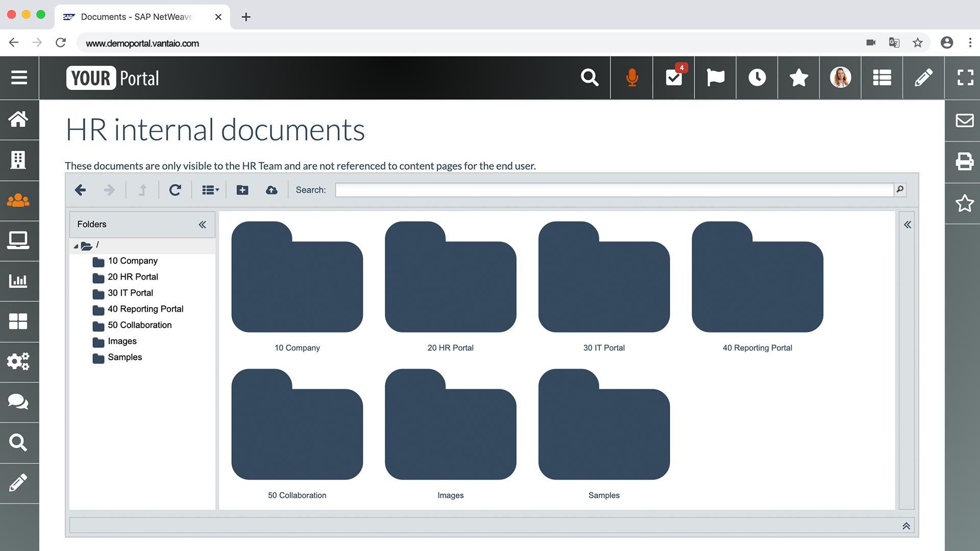
Task: Toggle list view in document toolbar
Action: pyautogui.click(x=209, y=190)
